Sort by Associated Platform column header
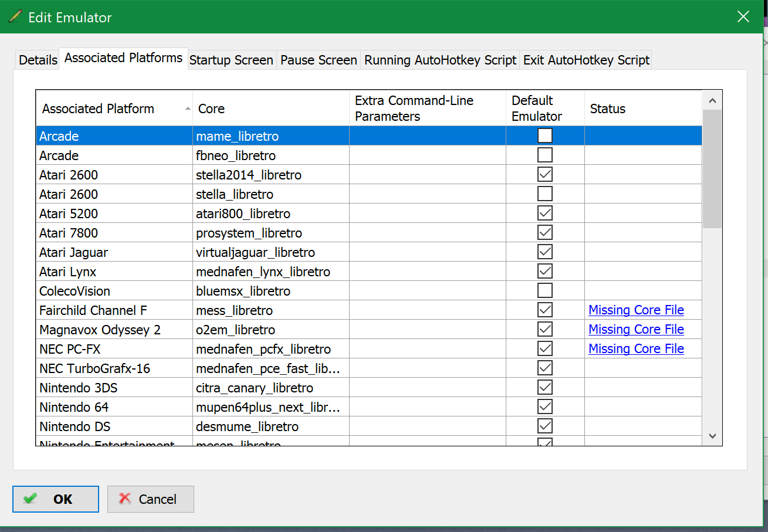Viewport: 768px width, 532px height. coord(114,109)
